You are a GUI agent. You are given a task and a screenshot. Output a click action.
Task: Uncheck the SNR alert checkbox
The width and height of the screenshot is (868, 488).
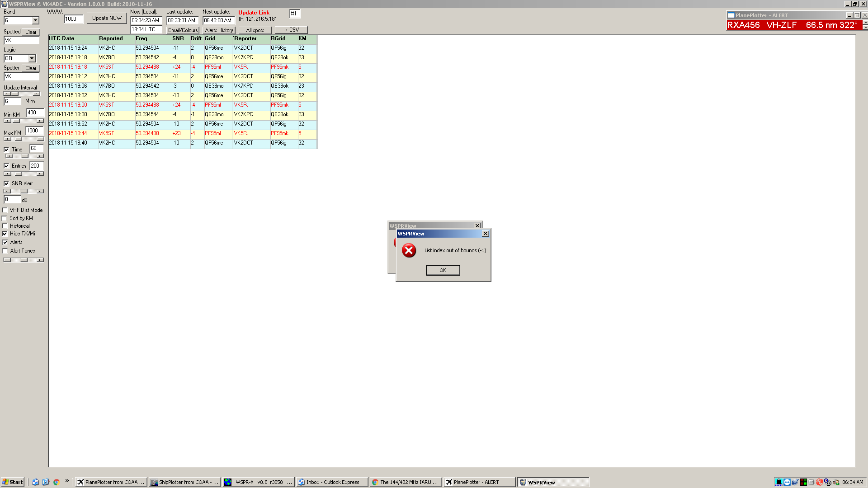pyautogui.click(x=6, y=183)
